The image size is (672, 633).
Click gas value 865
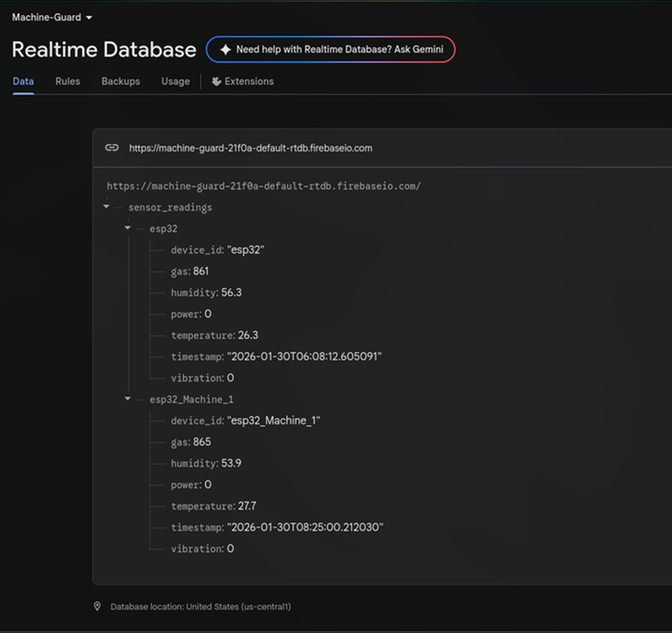tap(202, 442)
